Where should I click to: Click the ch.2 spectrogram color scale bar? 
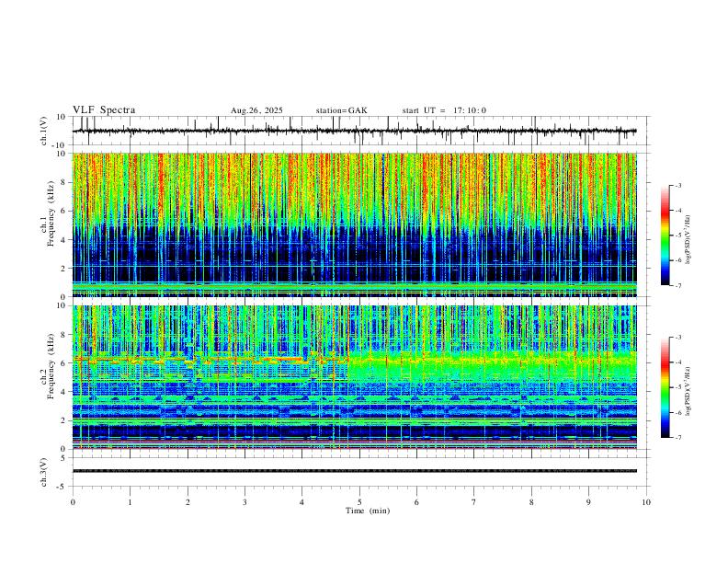[665, 387]
